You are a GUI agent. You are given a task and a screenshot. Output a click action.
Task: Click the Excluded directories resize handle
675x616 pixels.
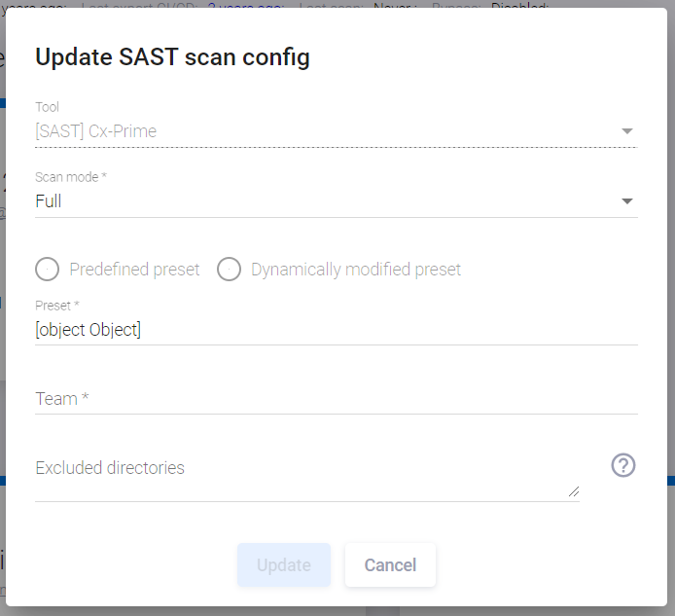coord(574,491)
